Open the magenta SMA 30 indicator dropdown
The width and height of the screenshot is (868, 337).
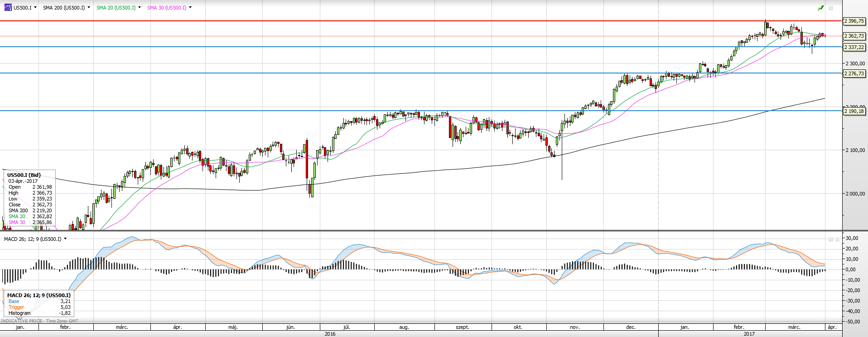190,8
